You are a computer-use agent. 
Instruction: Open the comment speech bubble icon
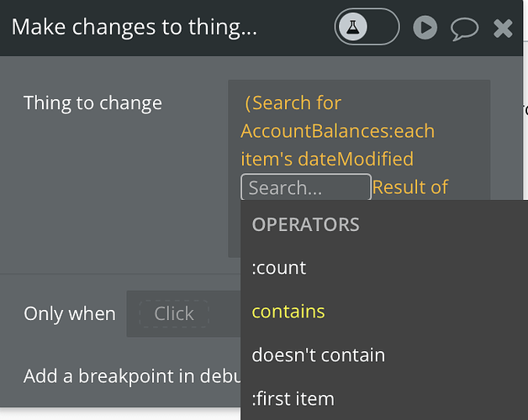click(x=464, y=29)
